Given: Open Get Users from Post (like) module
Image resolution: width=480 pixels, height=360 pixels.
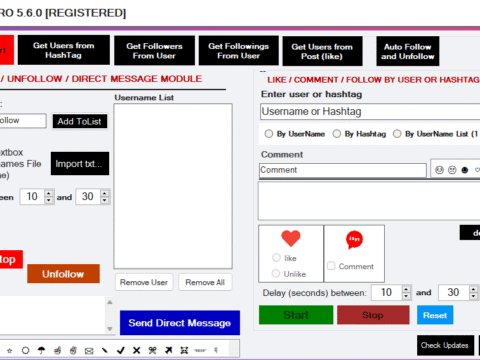Looking at the screenshot, I should pyautogui.click(x=322, y=51).
